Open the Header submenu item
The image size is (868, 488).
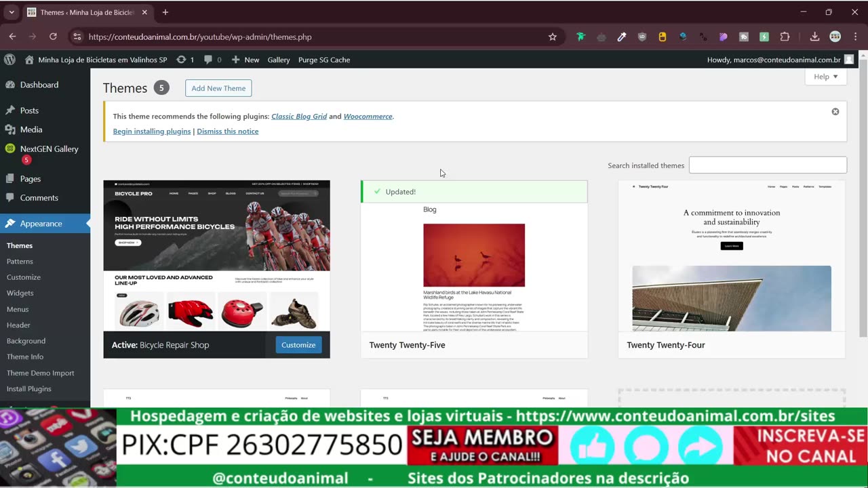click(18, 325)
